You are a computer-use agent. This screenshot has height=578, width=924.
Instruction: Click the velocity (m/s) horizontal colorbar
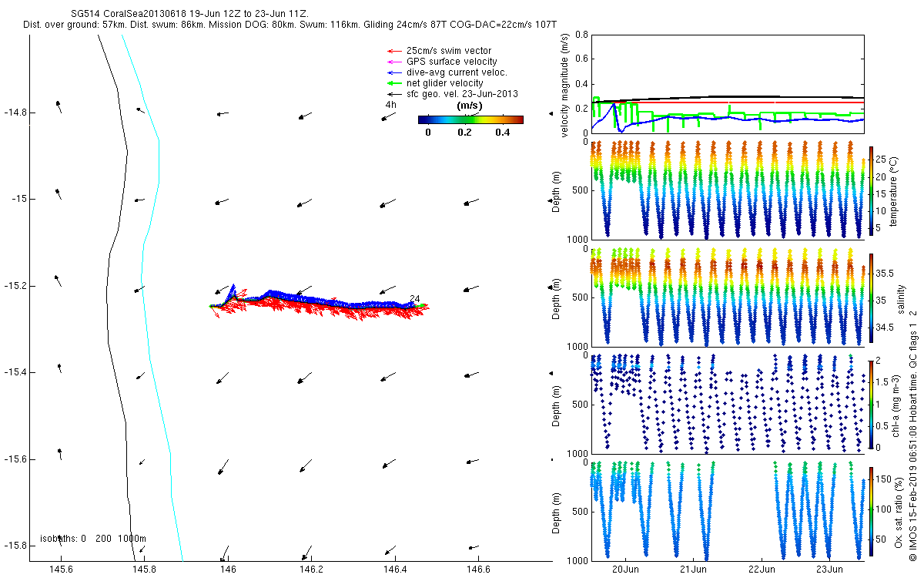pos(470,119)
